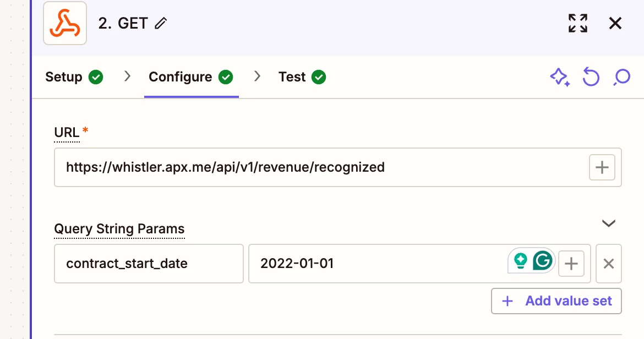Screen dimensions: 644x339
Task: Edit step name with pencil icon
Action: pyautogui.click(x=161, y=24)
